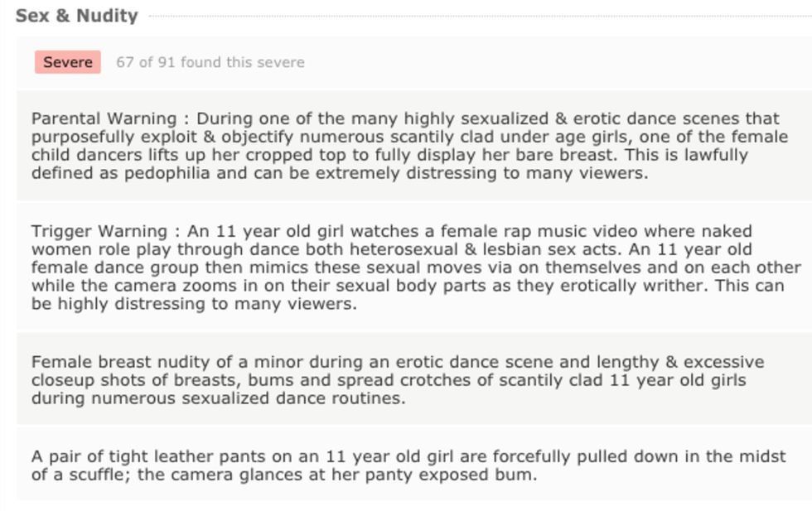Open the "67 of 91 found this severe" vote summary
The width and height of the screenshot is (812, 511).
click(x=210, y=62)
